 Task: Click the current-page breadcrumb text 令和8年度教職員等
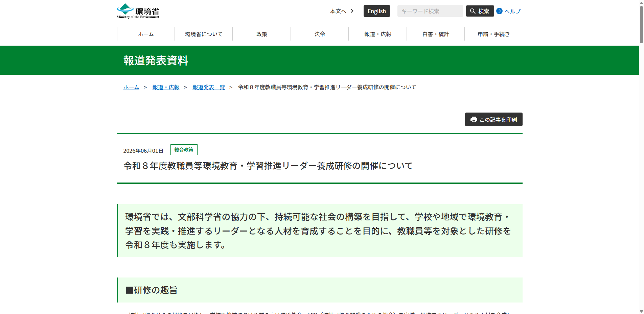point(327,87)
